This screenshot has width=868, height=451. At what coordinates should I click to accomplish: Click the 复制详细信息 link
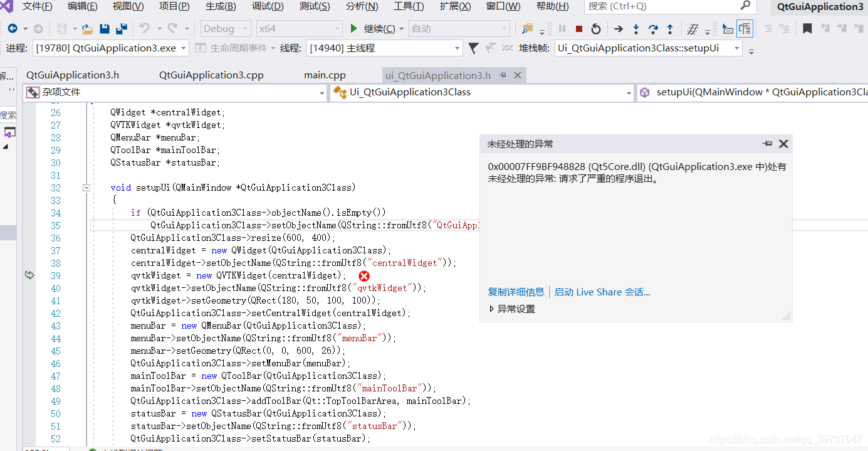click(x=516, y=292)
